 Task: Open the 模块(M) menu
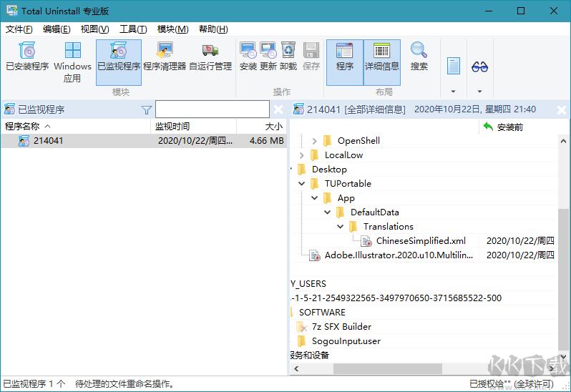point(172,29)
